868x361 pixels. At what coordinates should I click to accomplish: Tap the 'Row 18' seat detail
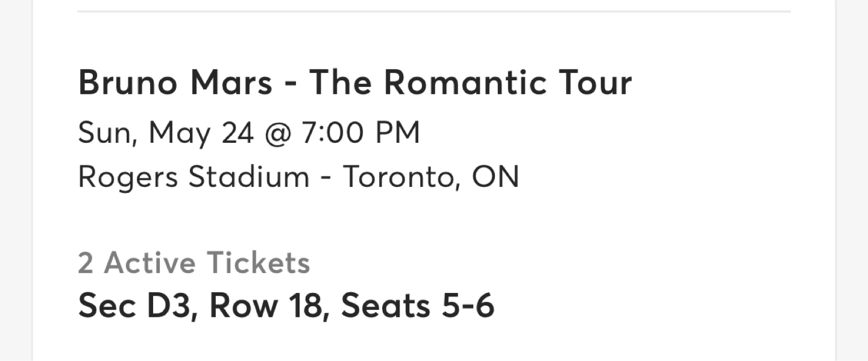265,305
